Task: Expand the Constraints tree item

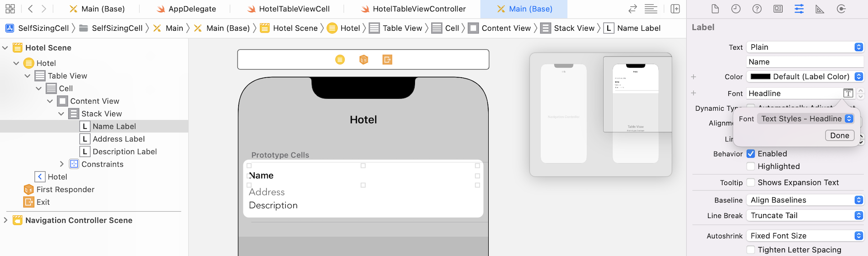Action: click(62, 164)
